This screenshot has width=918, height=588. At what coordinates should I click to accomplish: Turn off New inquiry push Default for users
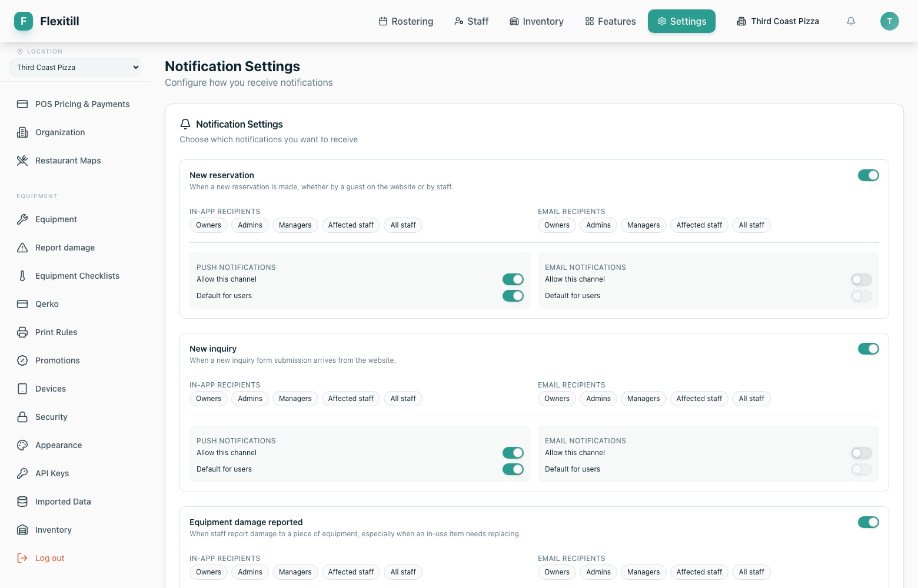pyautogui.click(x=513, y=469)
